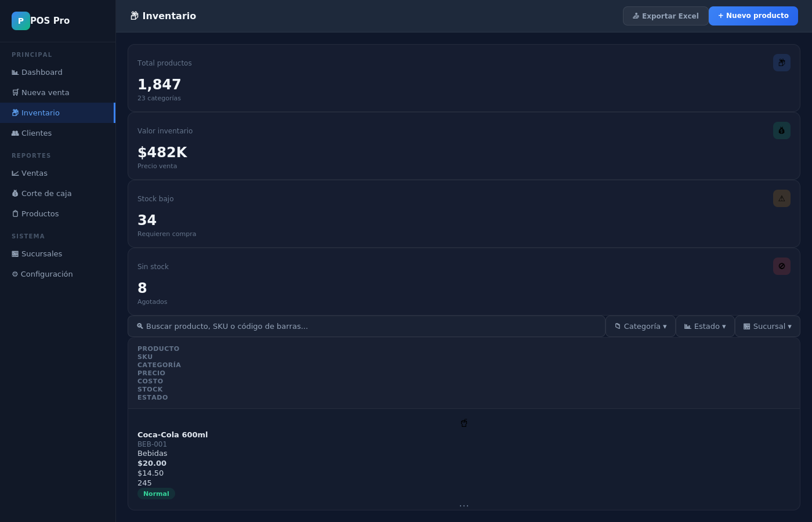Click the money icon on Valor inventario card
The height and width of the screenshot is (522, 812).
[x=781, y=130]
